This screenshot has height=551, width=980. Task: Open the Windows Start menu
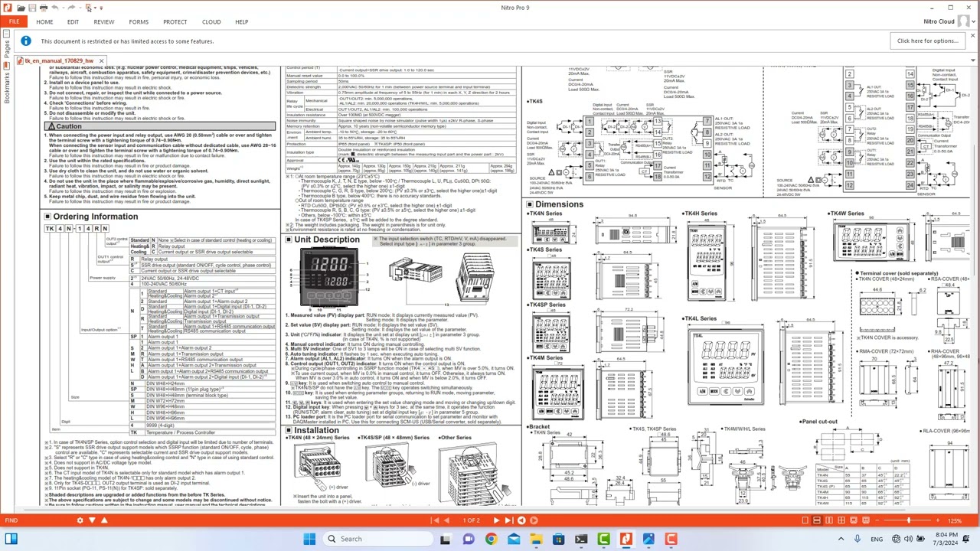coord(309,539)
